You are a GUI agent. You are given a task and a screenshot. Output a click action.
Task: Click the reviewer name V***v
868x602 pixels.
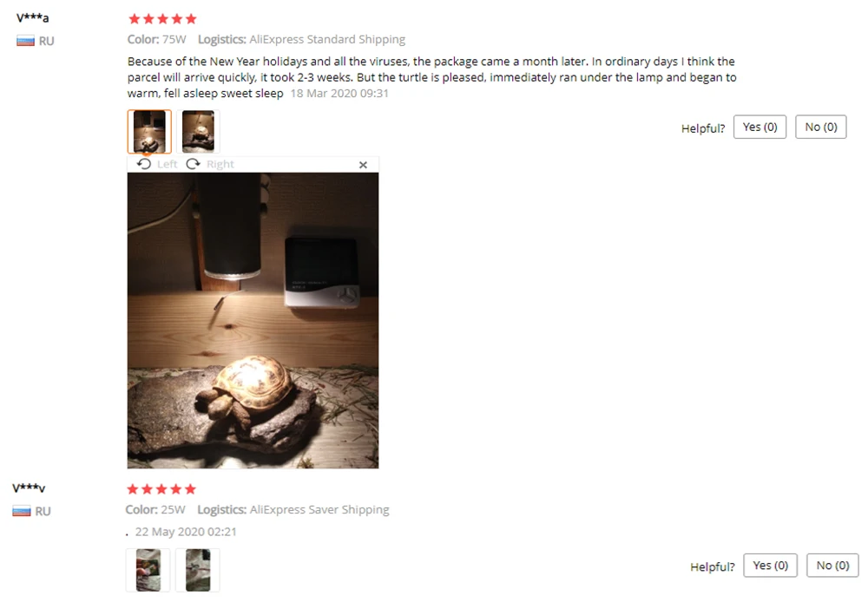29,488
